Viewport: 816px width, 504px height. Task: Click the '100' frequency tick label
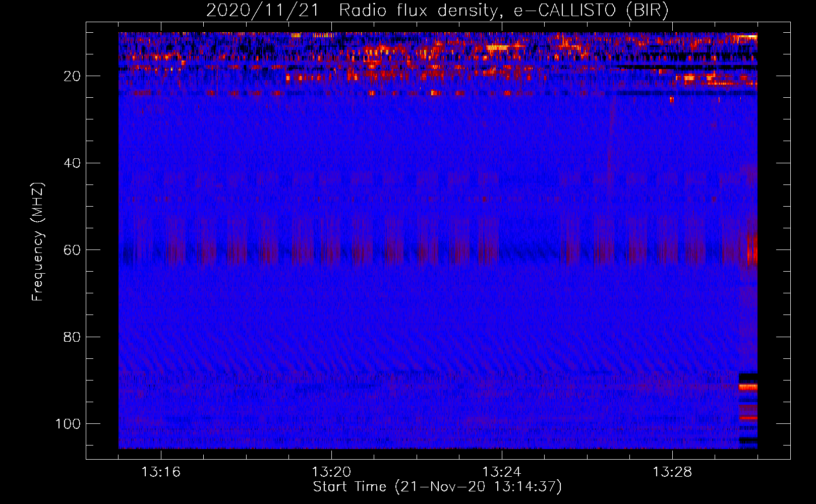(x=68, y=424)
